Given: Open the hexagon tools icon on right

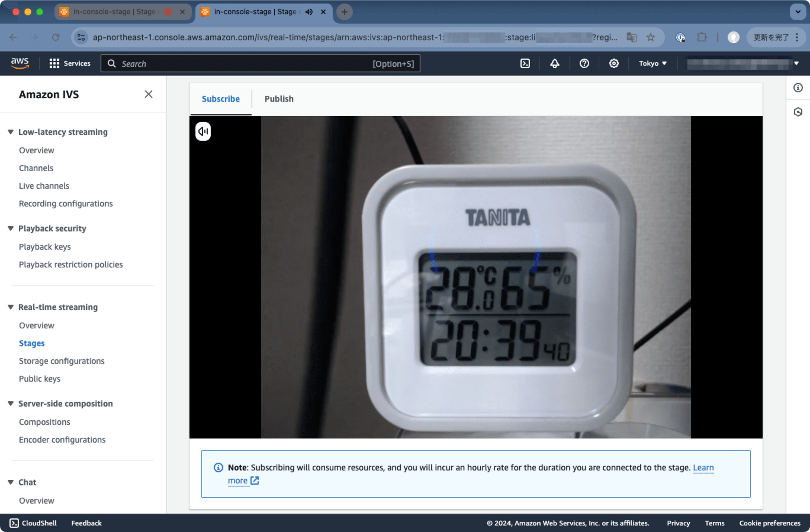Looking at the screenshot, I should point(798,112).
